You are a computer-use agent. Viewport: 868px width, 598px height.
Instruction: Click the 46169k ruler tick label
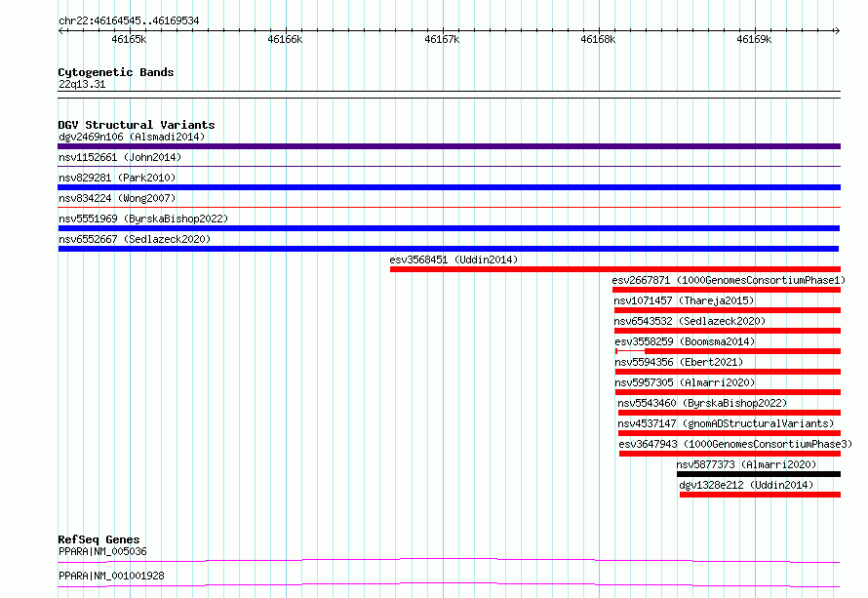click(x=754, y=39)
